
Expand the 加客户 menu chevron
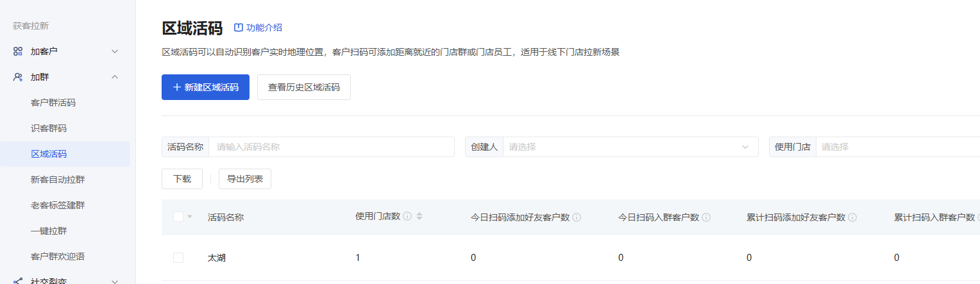pyautogui.click(x=115, y=51)
